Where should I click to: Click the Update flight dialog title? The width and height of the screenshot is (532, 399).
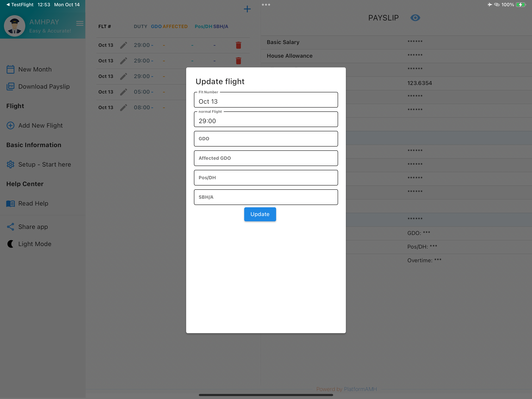pos(220,82)
